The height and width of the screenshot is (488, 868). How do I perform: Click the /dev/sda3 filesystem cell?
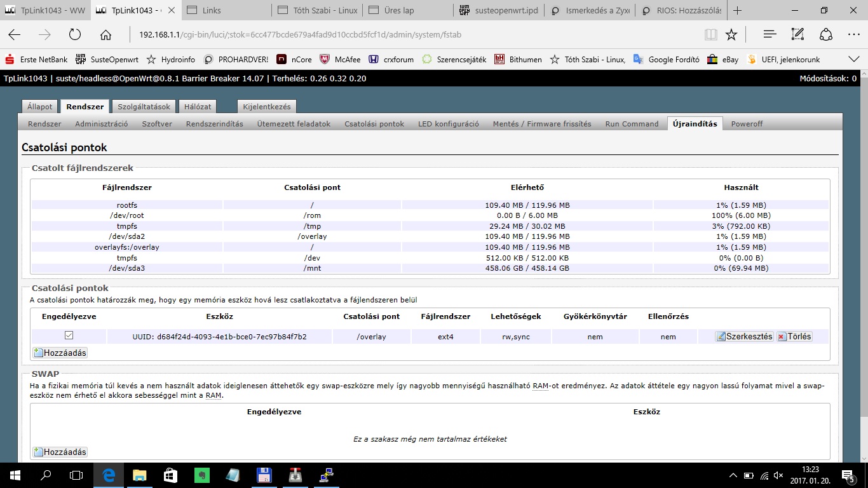[127, 268]
